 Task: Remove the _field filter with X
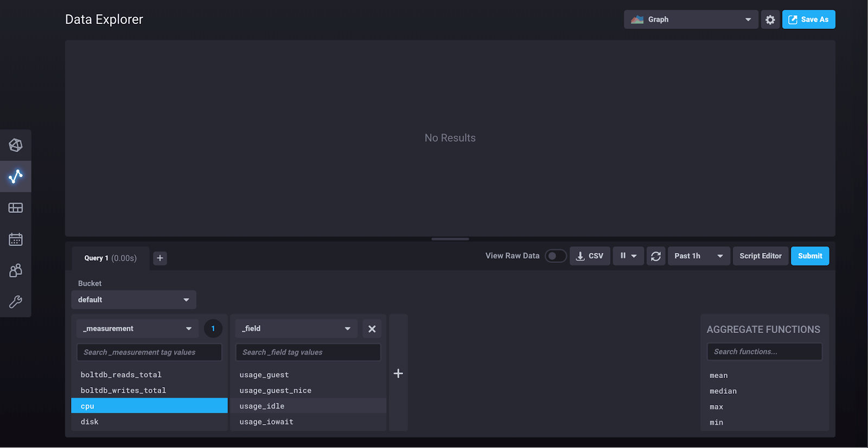coord(372,329)
